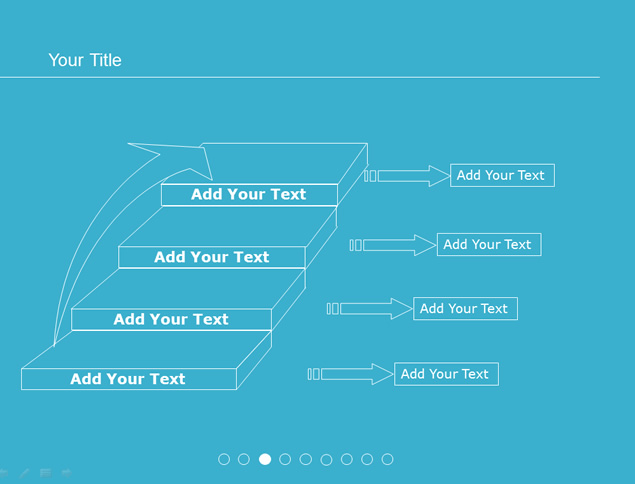
Task: Select the second slide indicator dot
Action: (244, 459)
